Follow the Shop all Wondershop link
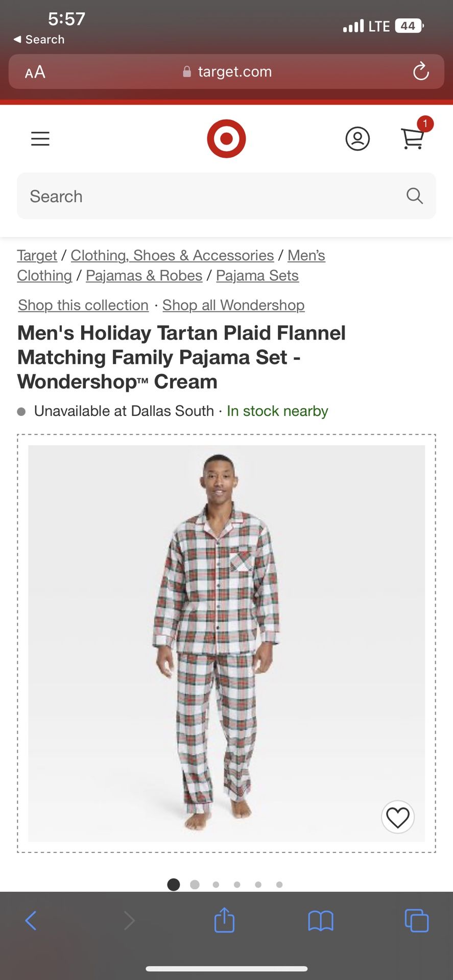 (233, 305)
